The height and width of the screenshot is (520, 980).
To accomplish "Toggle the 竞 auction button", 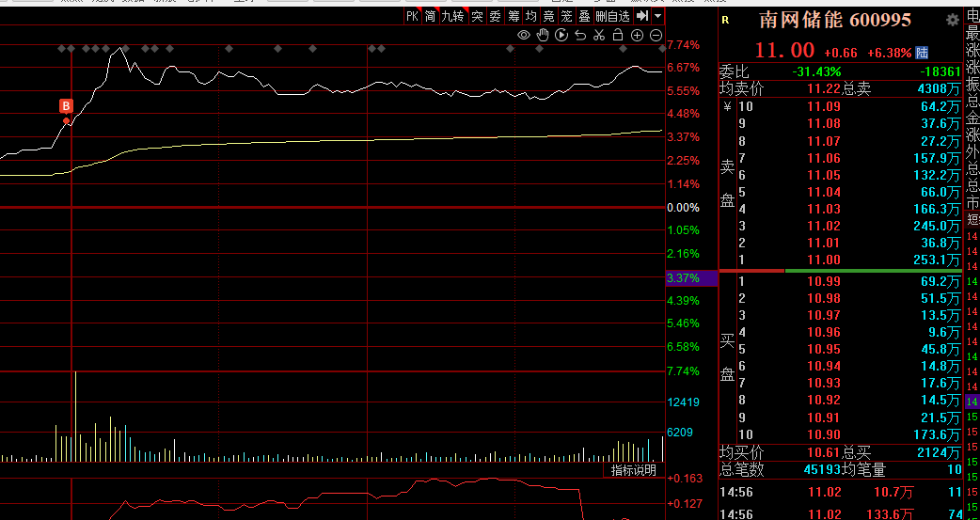I will tap(548, 16).
